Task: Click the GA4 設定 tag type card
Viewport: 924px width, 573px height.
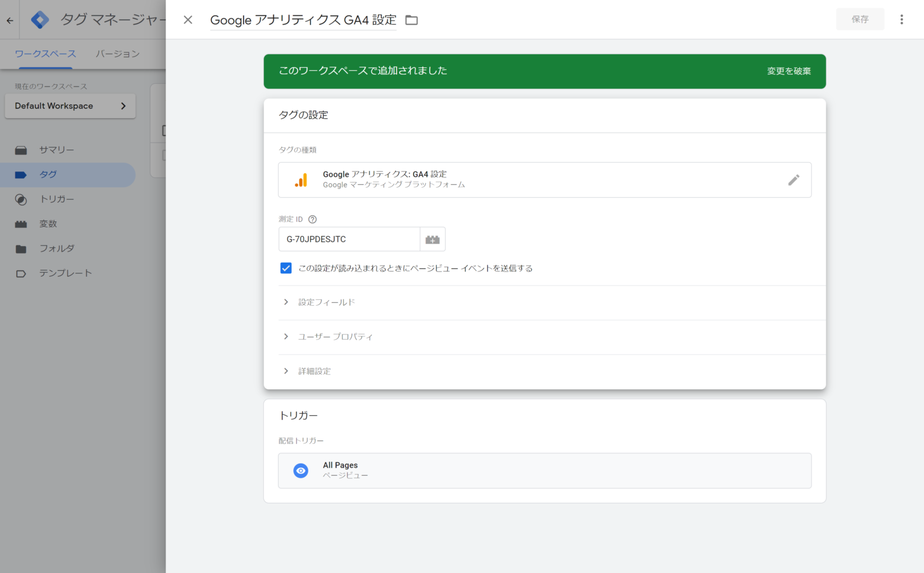Action: pyautogui.click(x=544, y=180)
